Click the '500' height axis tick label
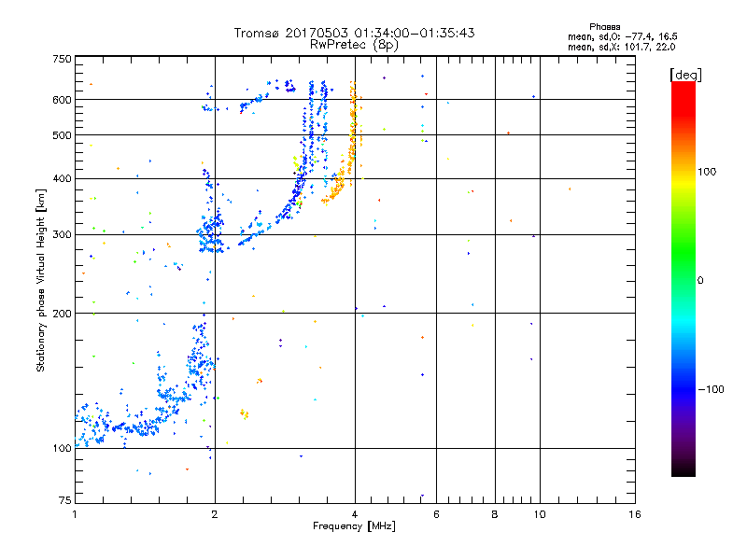This screenshot has width=747, height=560. pos(62,135)
